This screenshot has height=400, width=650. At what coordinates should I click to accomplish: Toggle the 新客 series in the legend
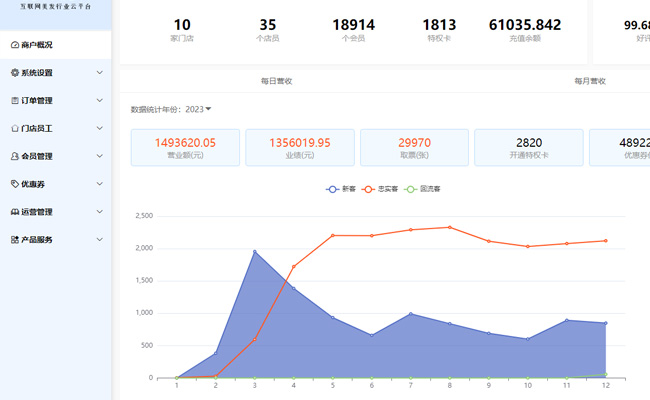tap(341, 189)
